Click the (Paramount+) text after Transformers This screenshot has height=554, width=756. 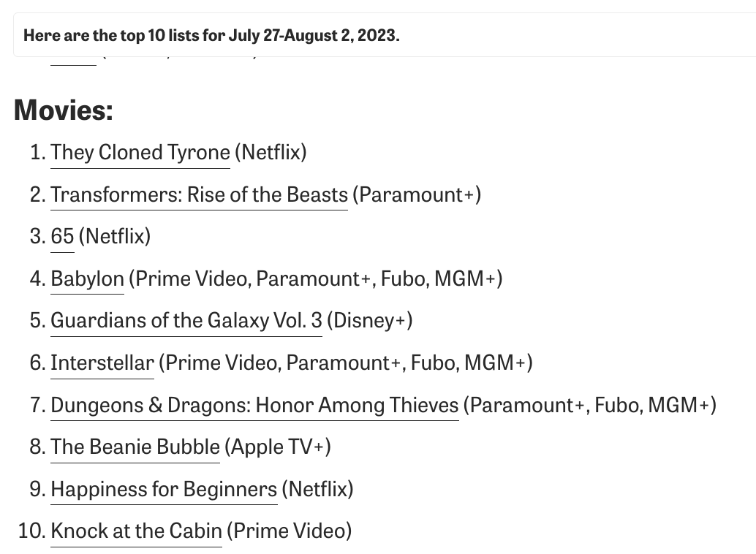(416, 195)
